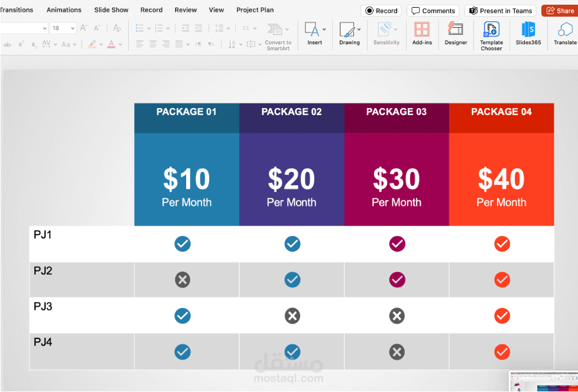Set right-to-left text direction
The width and height of the screenshot is (578, 392).
[x=211, y=44]
